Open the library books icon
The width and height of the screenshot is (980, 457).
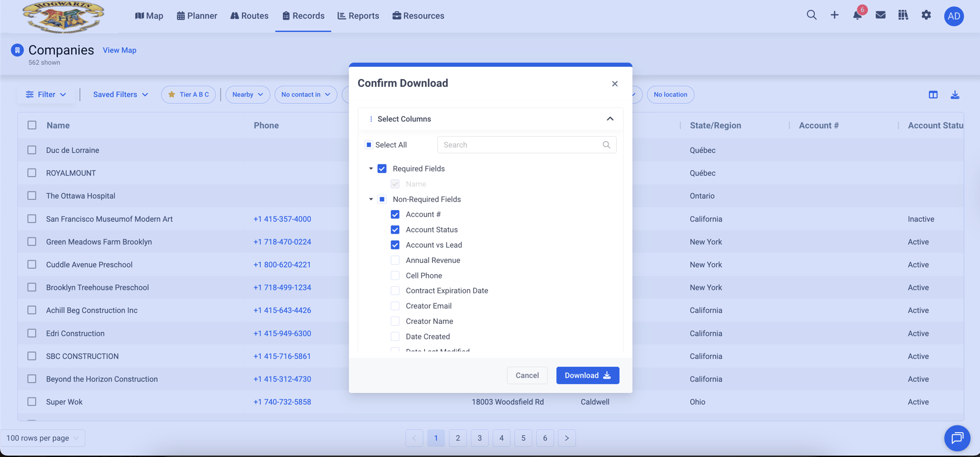pyautogui.click(x=903, y=15)
